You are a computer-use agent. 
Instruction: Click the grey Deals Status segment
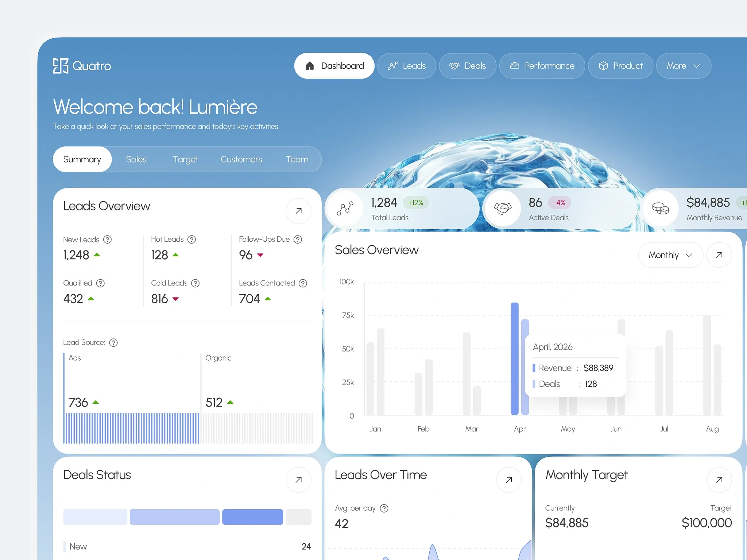[x=298, y=517]
